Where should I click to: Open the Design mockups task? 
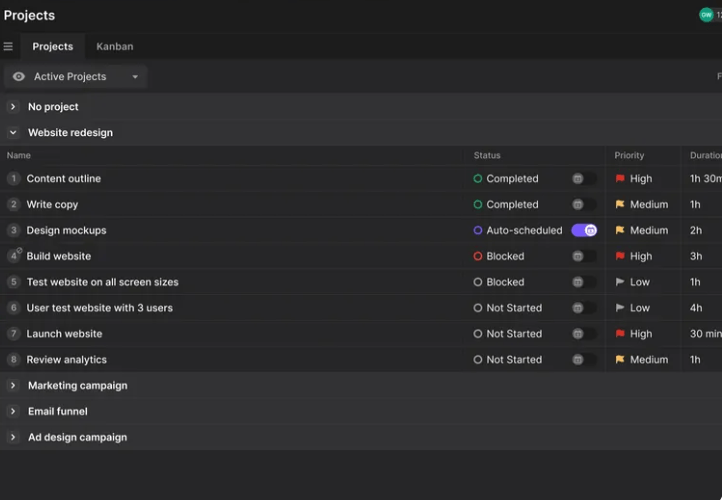click(66, 230)
